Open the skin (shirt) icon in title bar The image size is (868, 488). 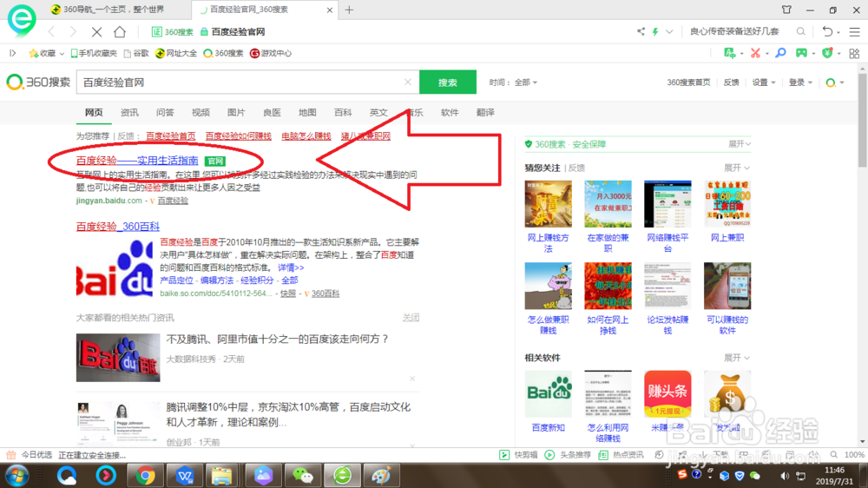pos(786,10)
